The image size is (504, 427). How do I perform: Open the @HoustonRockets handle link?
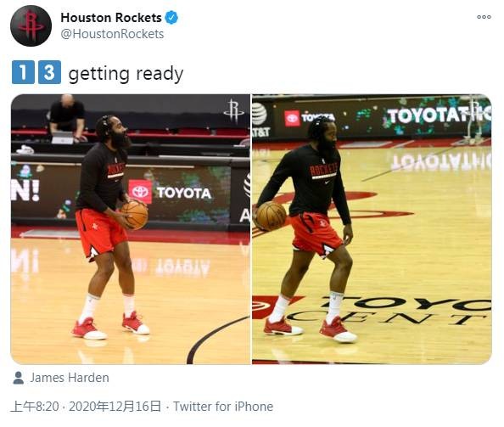[112, 34]
